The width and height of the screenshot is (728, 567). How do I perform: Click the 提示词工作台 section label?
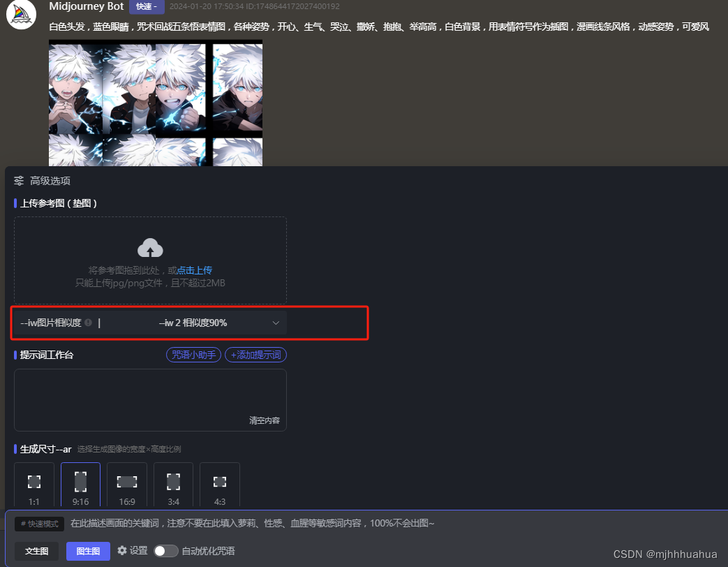pyautogui.click(x=47, y=355)
